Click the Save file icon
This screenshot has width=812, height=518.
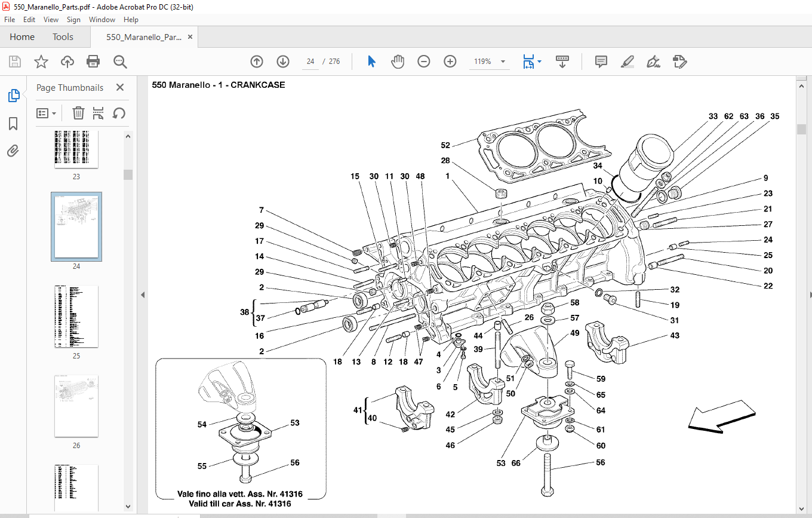click(15, 62)
